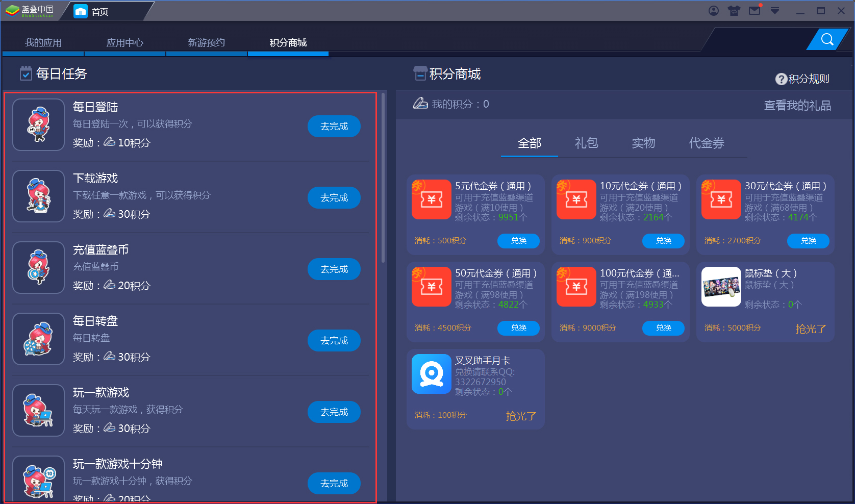Screen dimensions: 855x504
Task: Open the message inbox with red notification dot
Action: click(x=754, y=10)
